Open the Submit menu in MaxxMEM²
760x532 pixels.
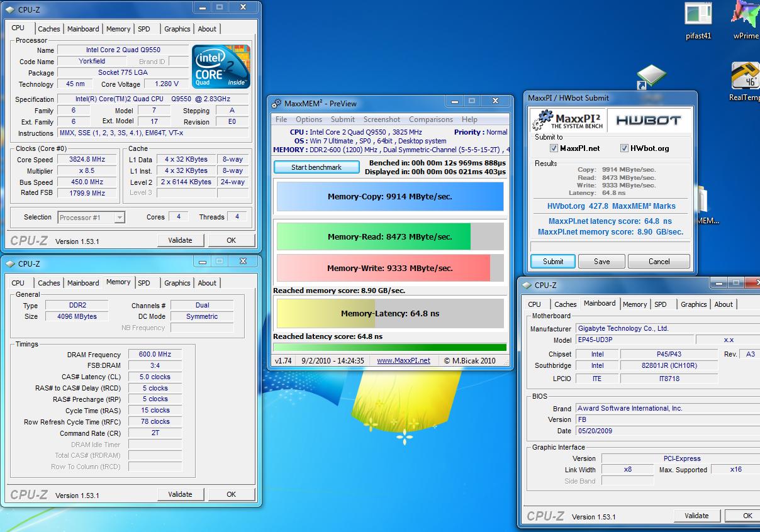pos(343,119)
